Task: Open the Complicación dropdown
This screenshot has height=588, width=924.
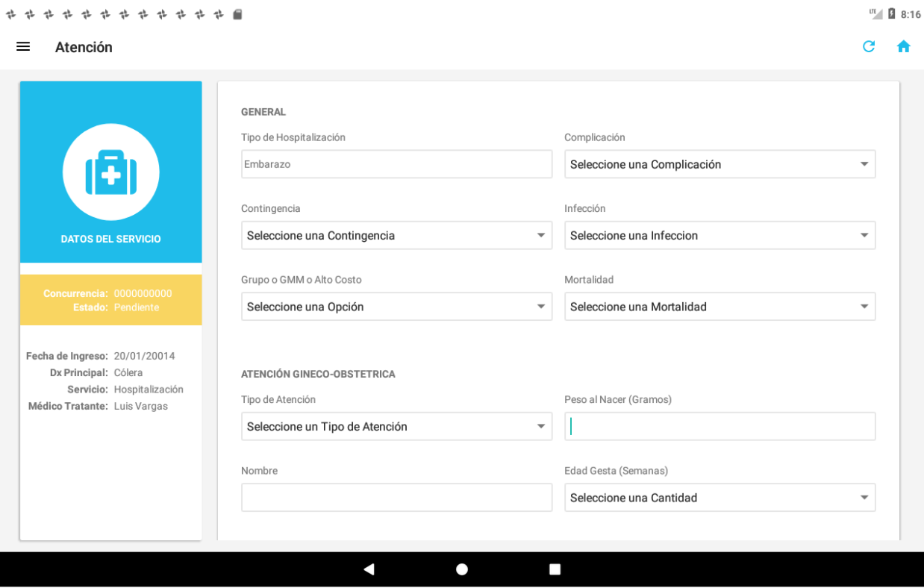Action: click(x=719, y=164)
